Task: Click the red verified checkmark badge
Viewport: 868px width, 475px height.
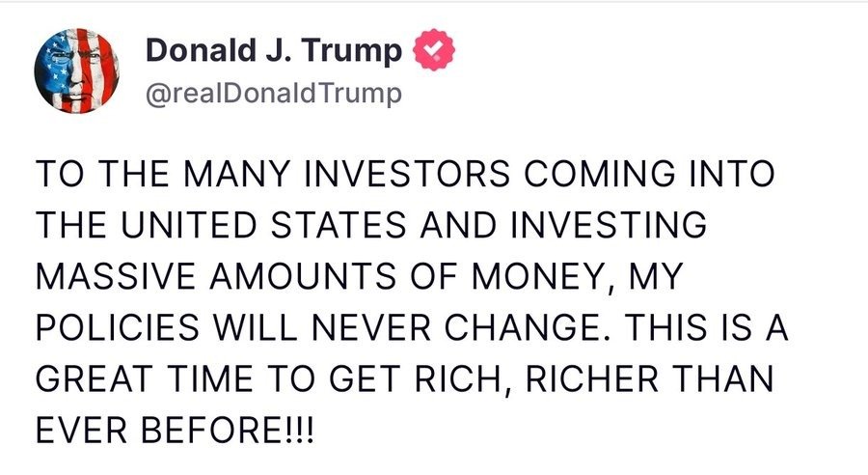Action: [435, 50]
